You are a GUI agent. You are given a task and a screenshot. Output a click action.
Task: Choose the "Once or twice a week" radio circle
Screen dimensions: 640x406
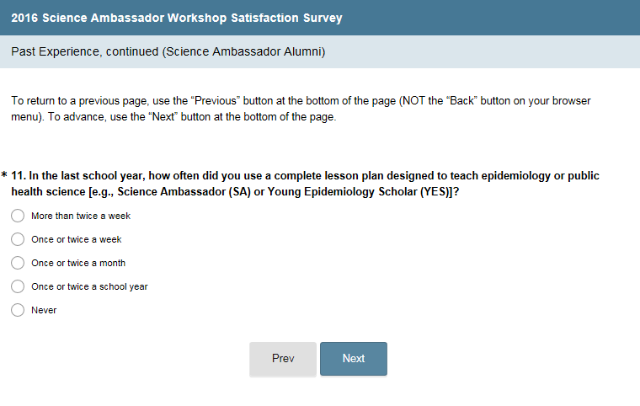point(17,239)
